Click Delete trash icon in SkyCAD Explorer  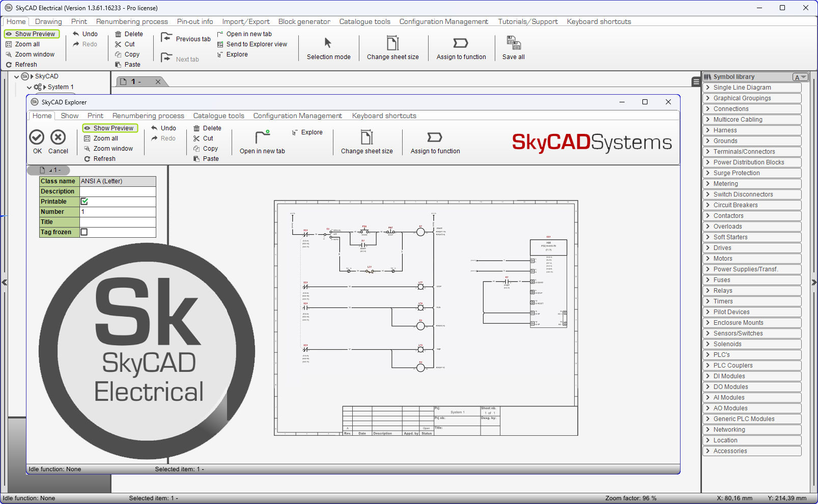196,128
